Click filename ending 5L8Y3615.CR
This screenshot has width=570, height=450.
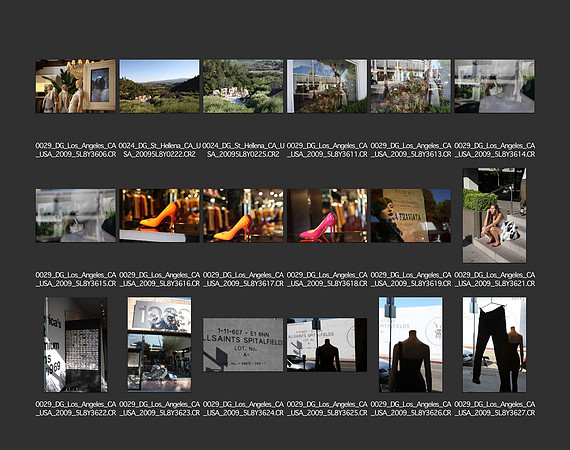(76, 279)
